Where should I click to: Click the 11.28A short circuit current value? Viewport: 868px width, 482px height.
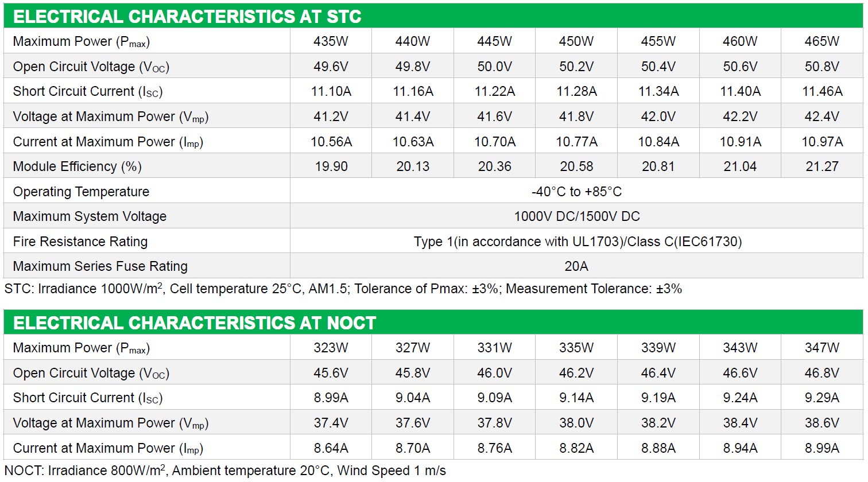tap(576, 91)
